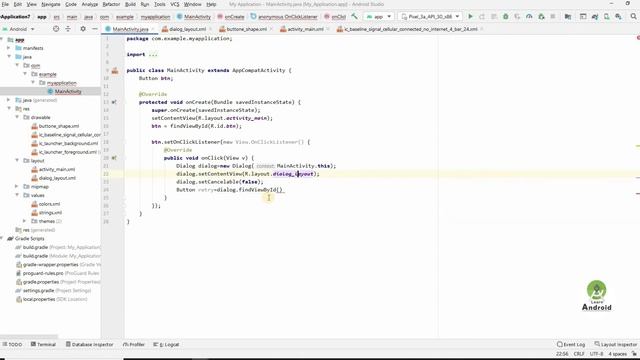Viewport: 640px width, 360px height.
Task: Click the UTF-8 encoding in status bar
Action: click(596, 354)
